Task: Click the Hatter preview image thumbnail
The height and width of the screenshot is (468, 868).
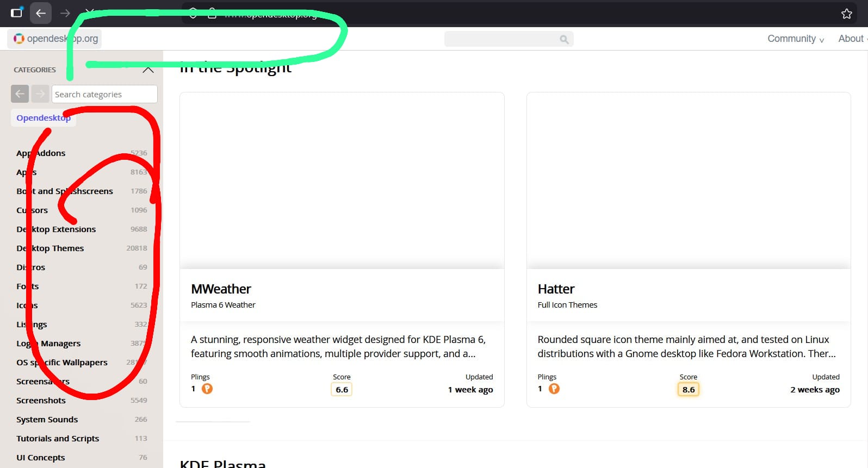Action: pos(688,180)
